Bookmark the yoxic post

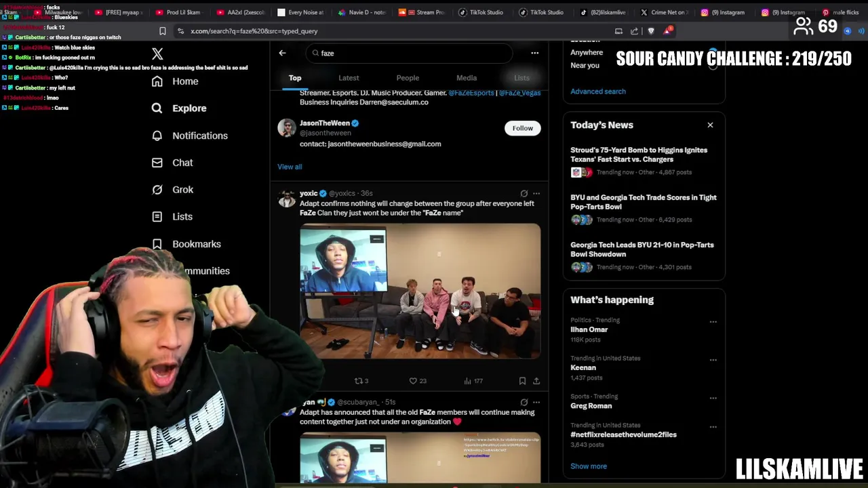point(522,381)
